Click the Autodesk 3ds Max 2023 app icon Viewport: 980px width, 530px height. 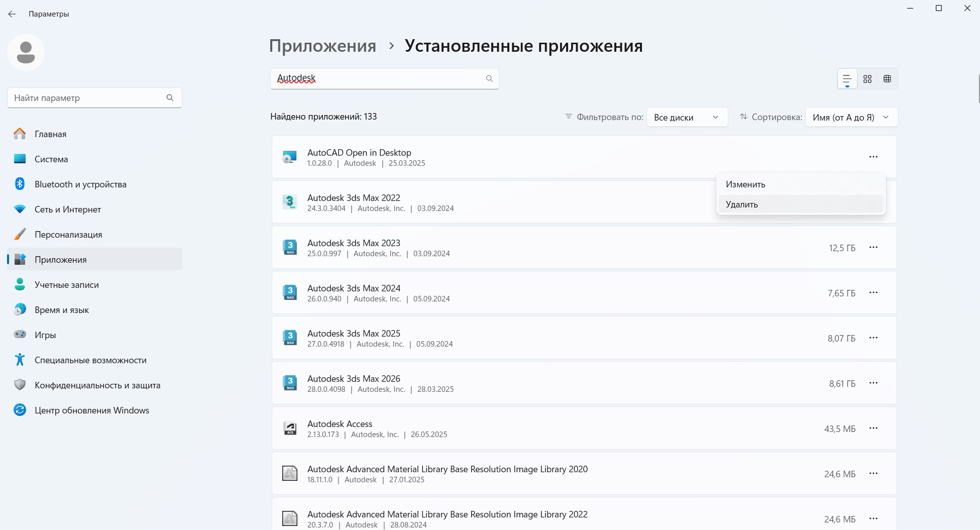(290, 247)
